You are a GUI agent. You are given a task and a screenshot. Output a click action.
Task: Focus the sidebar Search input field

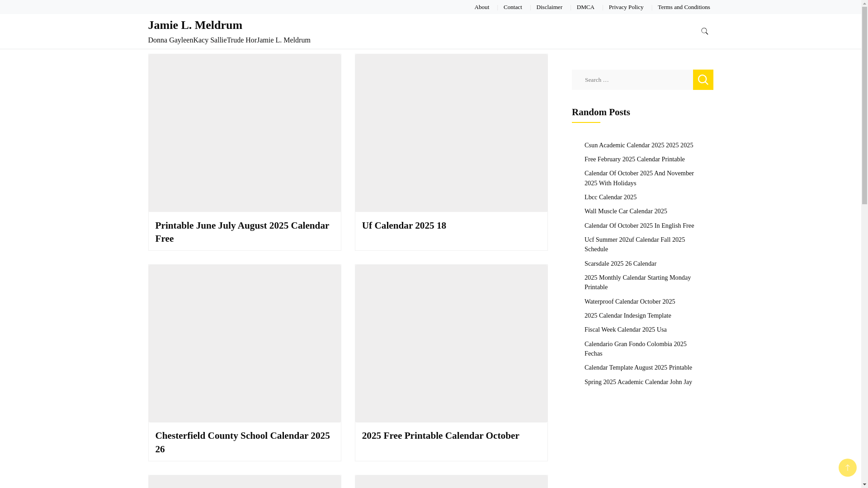[x=632, y=80]
